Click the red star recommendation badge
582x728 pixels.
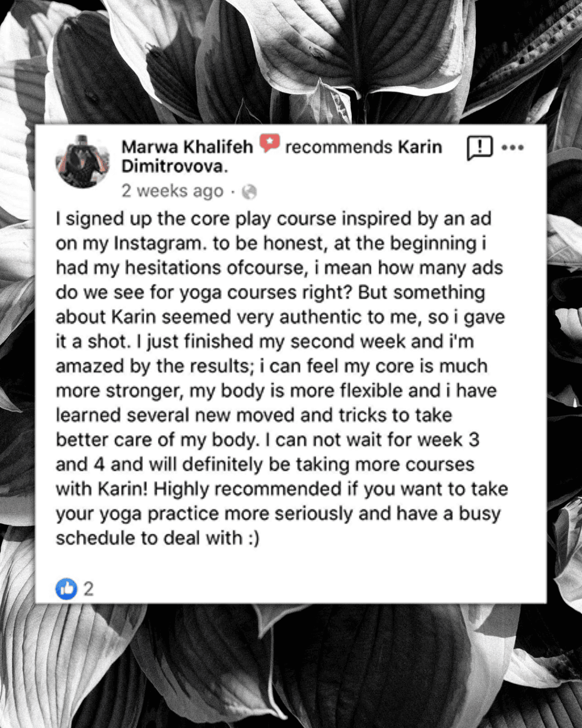269,143
